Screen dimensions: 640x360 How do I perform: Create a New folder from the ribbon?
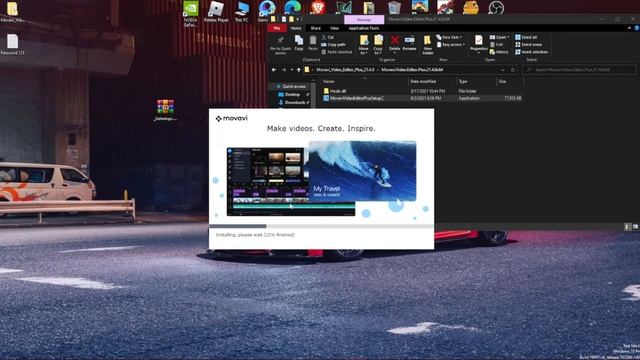[427, 45]
